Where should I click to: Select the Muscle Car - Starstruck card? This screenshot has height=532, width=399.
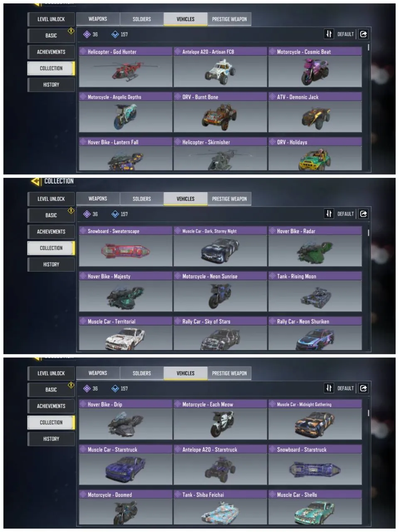click(x=126, y=465)
